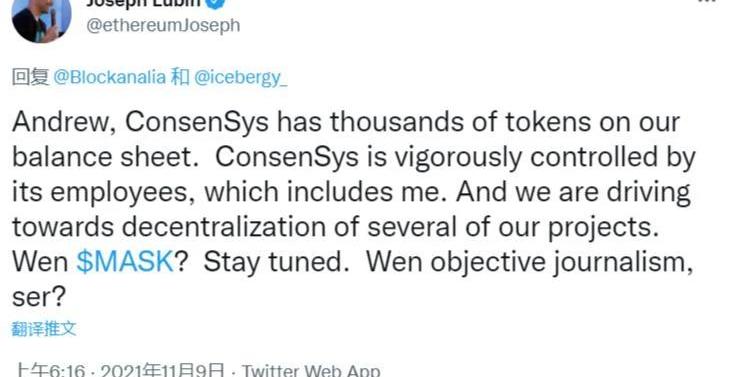The height and width of the screenshot is (377, 737).
Task: Click the line starting "Andrew, ConsenSys has thousands"
Action: click(x=345, y=122)
